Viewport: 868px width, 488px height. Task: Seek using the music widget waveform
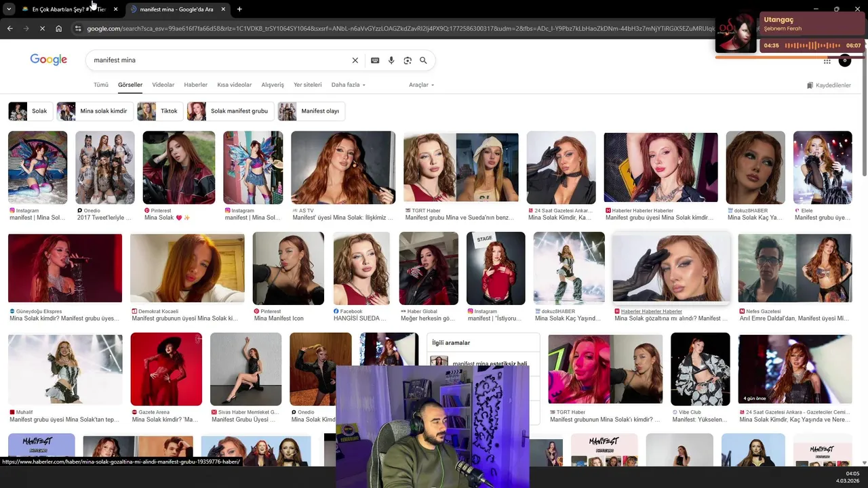pos(812,45)
